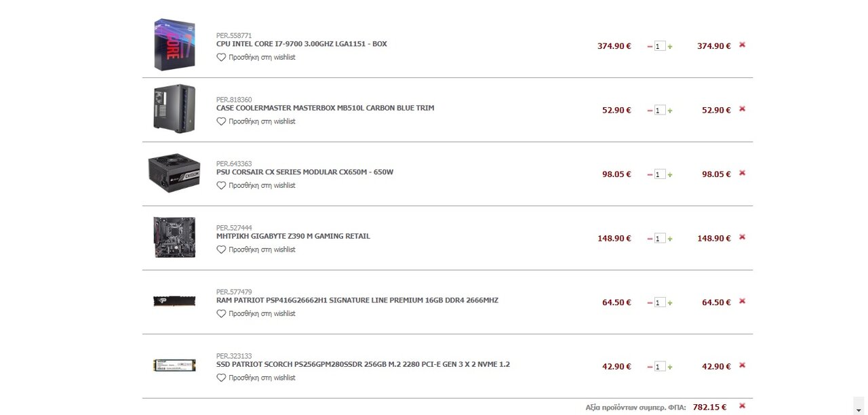868x415 pixels.
Task: Click the Corsair CX650M power supply thumbnail
Action: coord(174,173)
